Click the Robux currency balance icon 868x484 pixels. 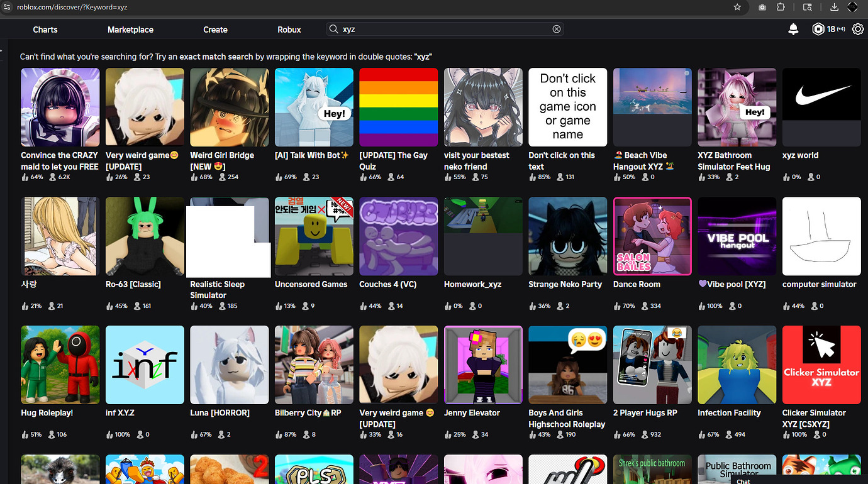click(818, 29)
